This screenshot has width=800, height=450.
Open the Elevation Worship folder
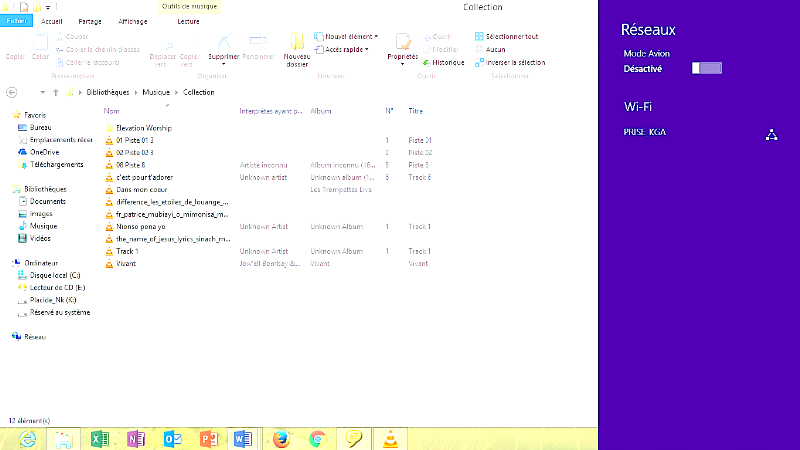(x=144, y=128)
